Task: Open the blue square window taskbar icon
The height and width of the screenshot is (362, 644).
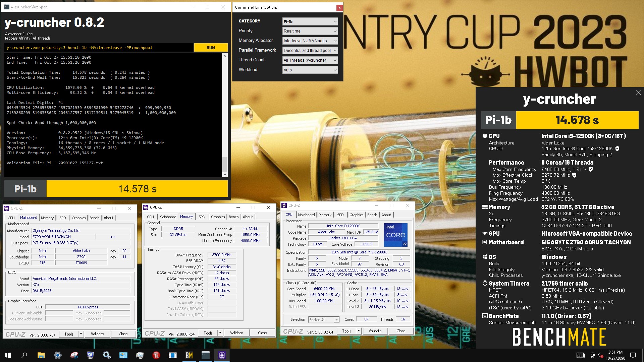Action: [x=172, y=355]
